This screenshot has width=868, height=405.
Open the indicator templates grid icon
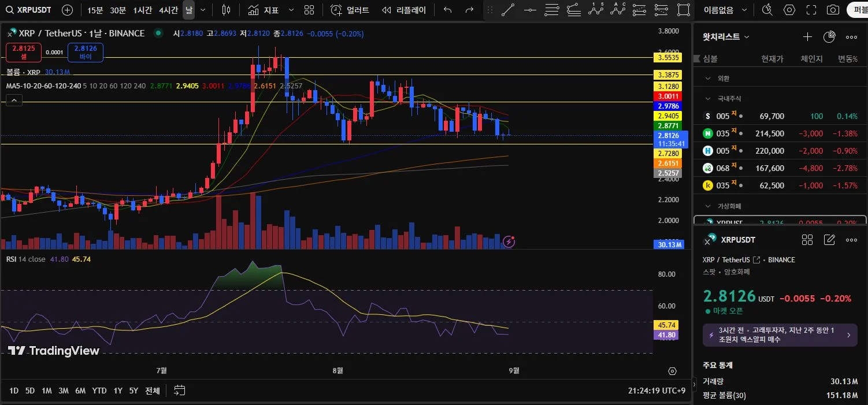[309, 10]
